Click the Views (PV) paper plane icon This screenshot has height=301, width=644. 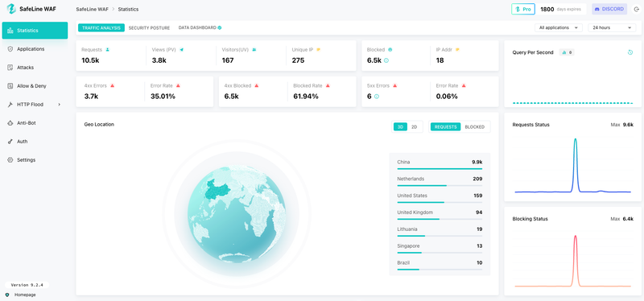point(182,50)
